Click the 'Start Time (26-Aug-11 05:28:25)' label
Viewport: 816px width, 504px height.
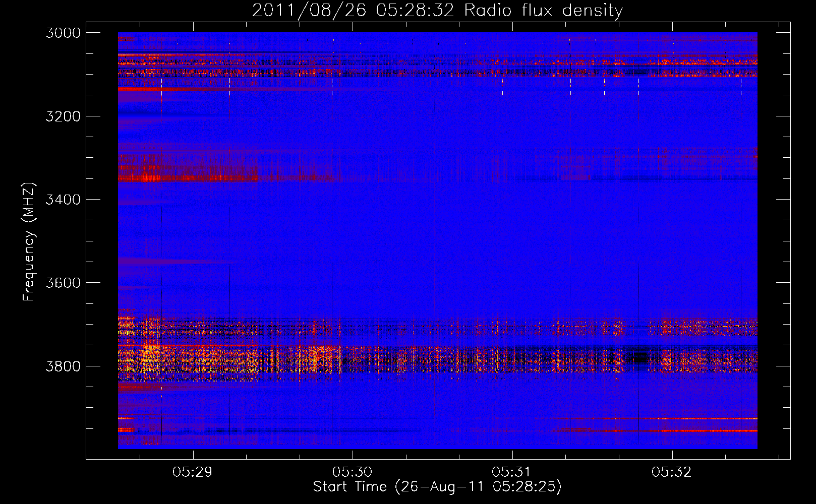(437, 487)
